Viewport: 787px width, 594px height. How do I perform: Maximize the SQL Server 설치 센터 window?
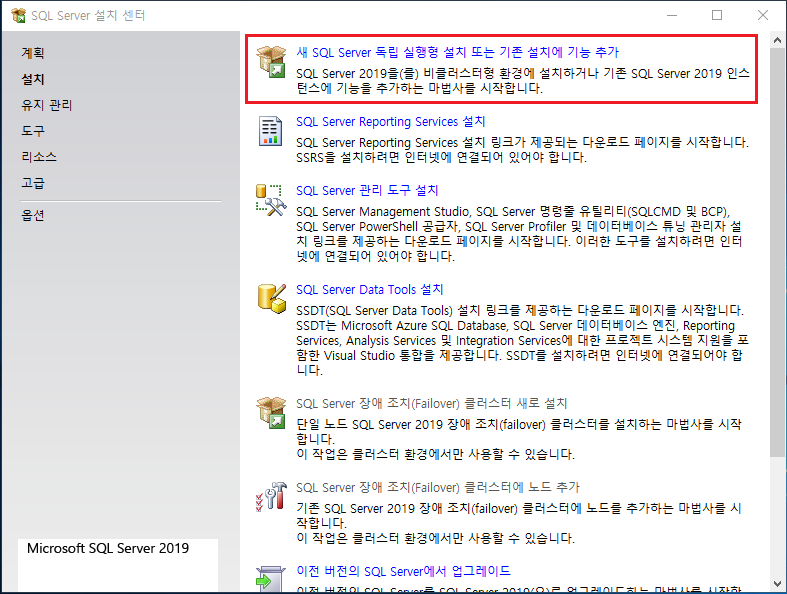(x=717, y=16)
